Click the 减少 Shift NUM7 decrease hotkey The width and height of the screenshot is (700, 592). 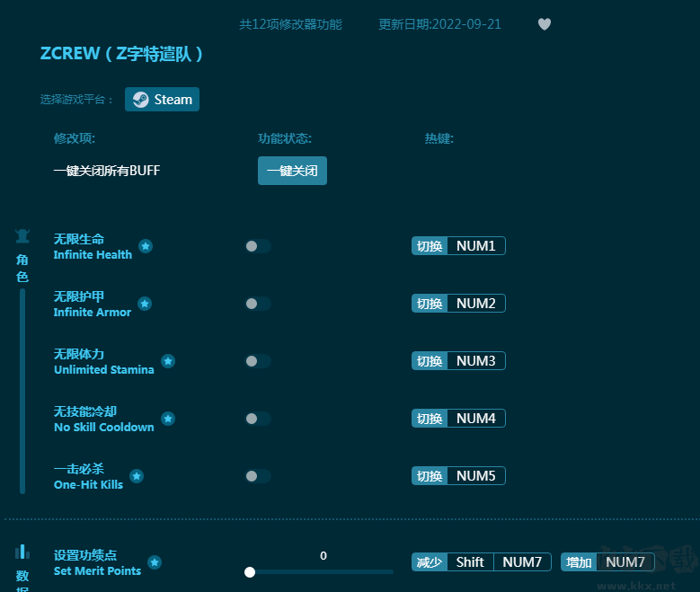(x=481, y=562)
